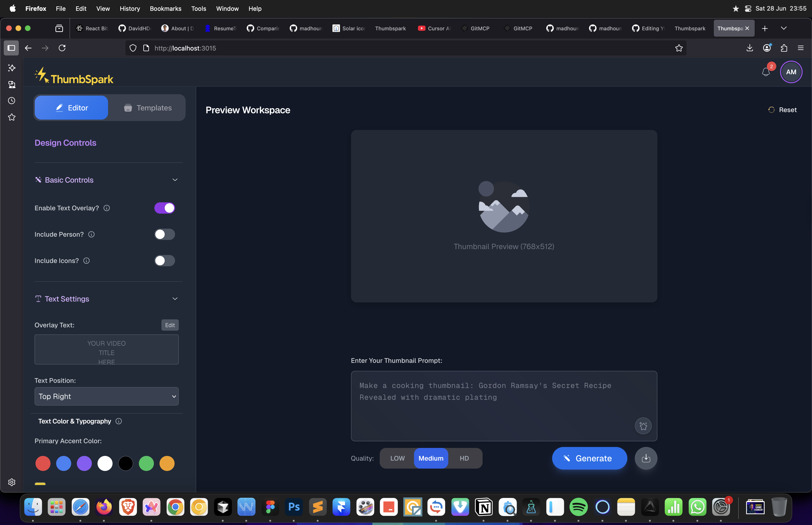812x525 pixels.
Task: Click the info icon beside Include Person
Action: (x=91, y=234)
